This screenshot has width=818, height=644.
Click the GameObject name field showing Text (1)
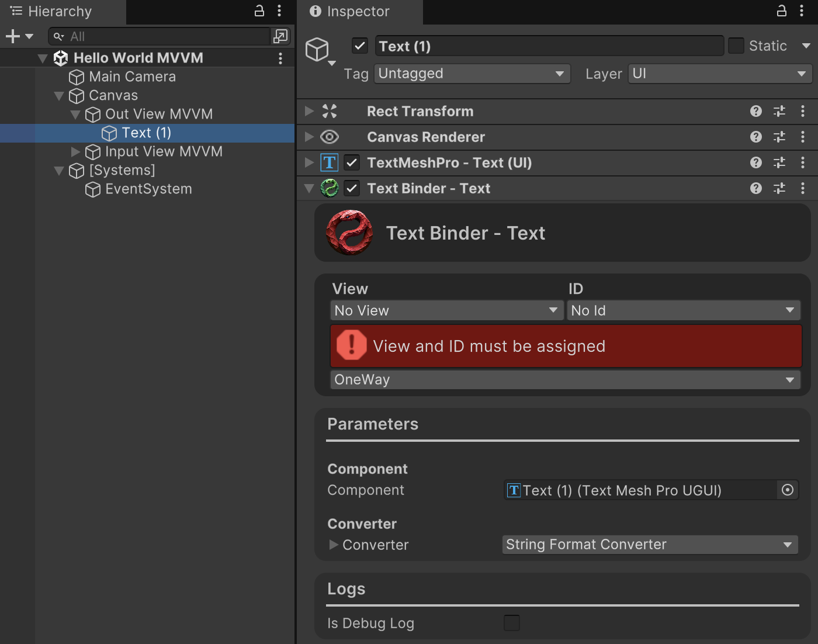[x=549, y=46]
